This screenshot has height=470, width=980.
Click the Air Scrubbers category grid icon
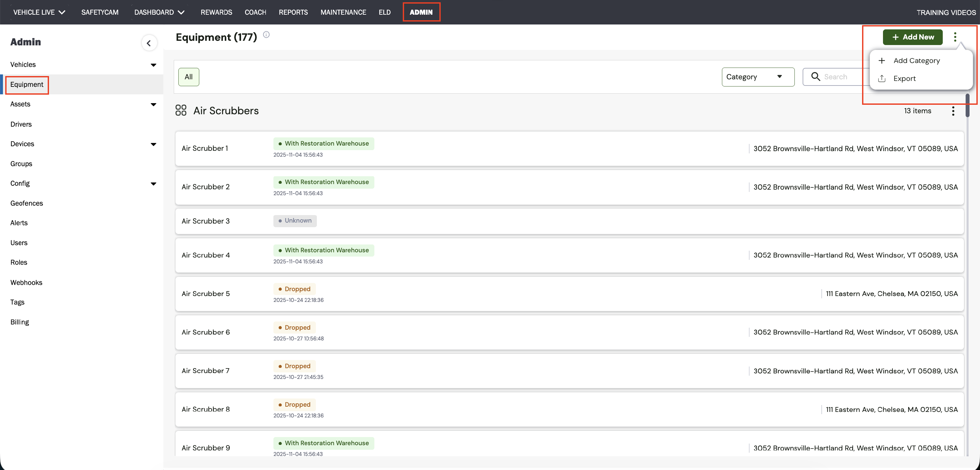click(x=181, y=110)
